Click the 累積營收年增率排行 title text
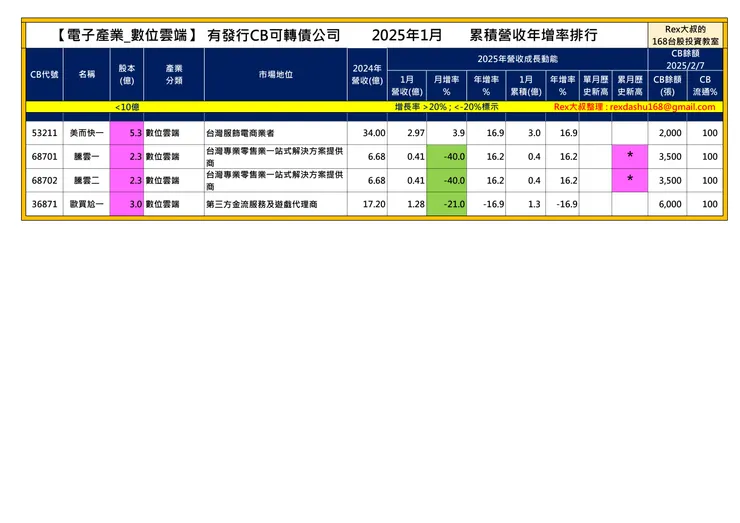This screenshot has height=523, width=740. (533, 35)
